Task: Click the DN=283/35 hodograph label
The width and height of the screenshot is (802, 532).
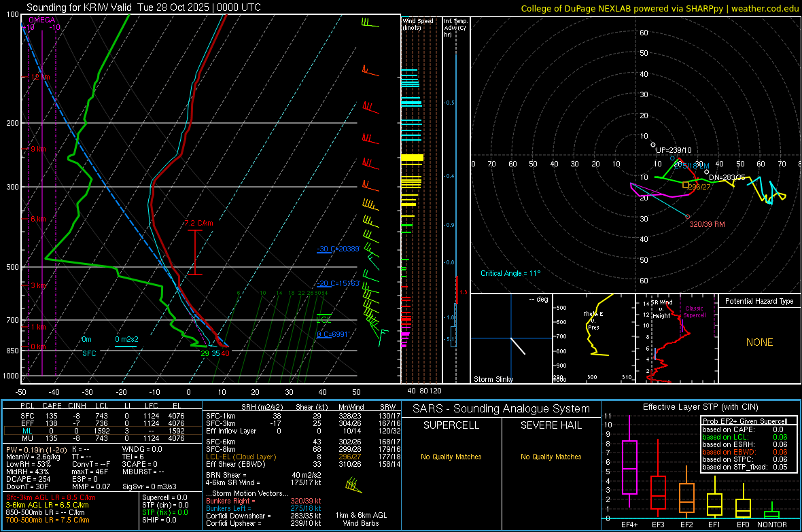Action: (x=727, y=177)
